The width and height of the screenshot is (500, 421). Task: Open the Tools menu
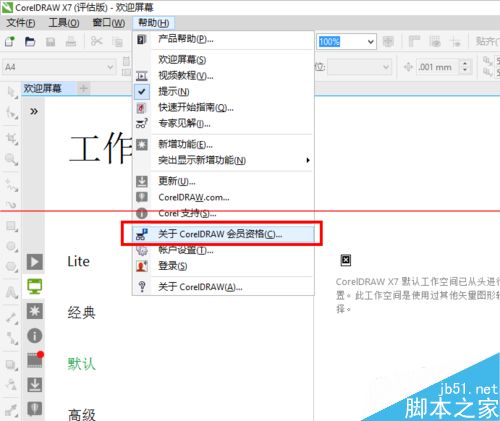(64, 23)
